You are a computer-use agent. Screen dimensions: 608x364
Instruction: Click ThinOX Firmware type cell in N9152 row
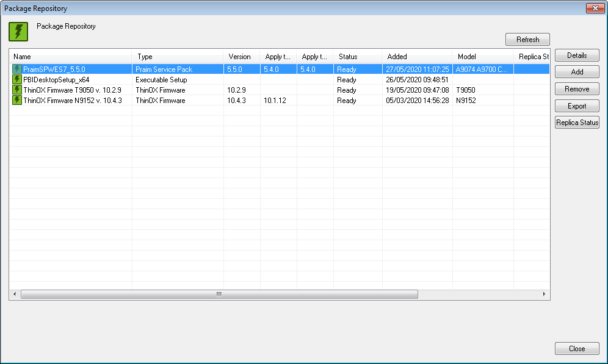pyautogui.click(x=161, y=101)
